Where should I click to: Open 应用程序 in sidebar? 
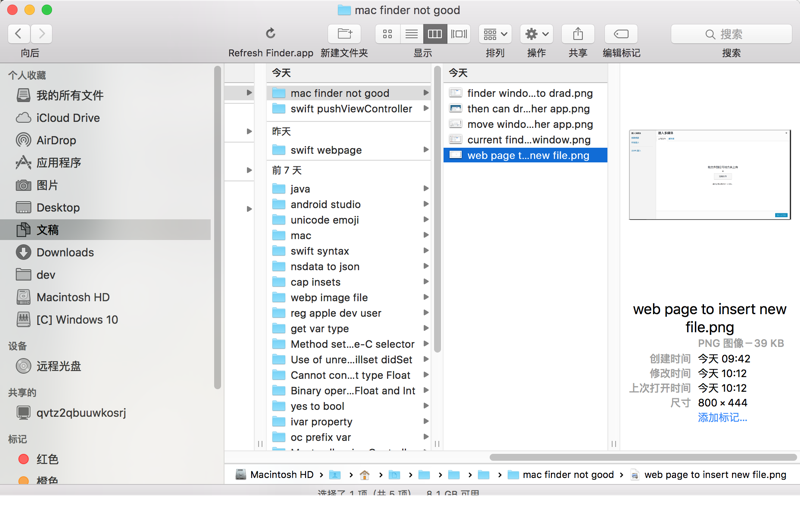[x=106, y=163]
